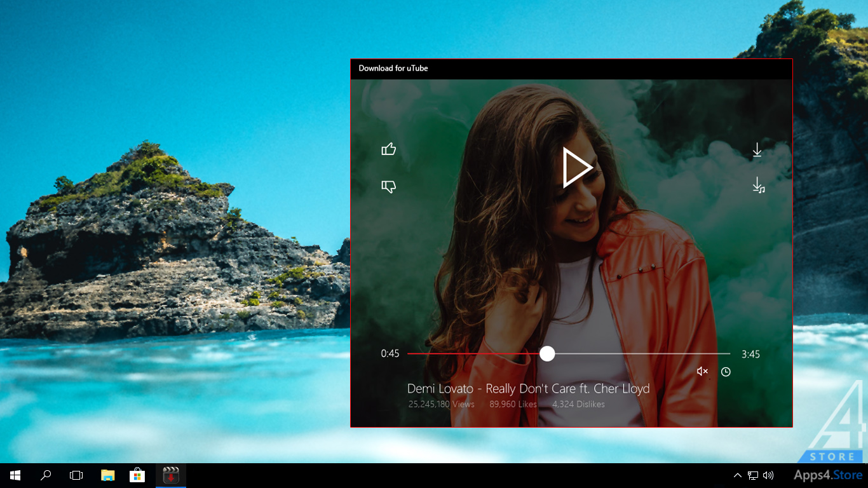This screenshot has width=868, height=488.
Task: Click the 25,245,180 Views text
Action: (442, 404)
